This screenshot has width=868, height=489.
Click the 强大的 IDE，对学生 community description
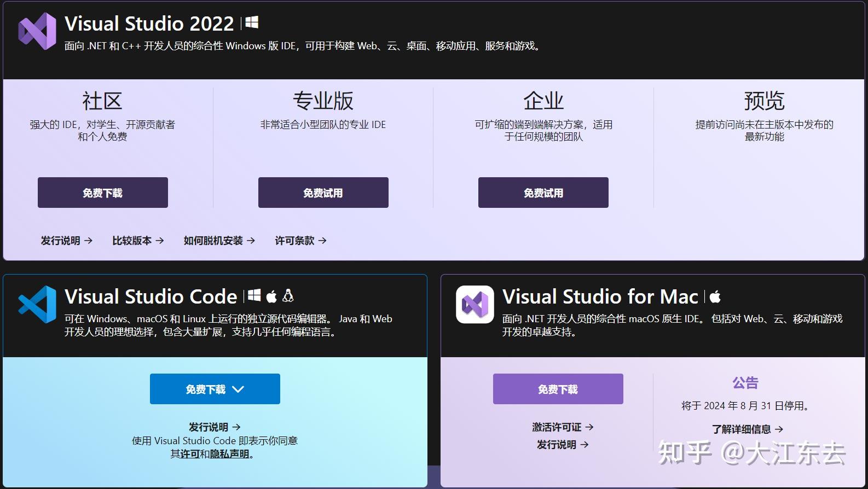102,131
